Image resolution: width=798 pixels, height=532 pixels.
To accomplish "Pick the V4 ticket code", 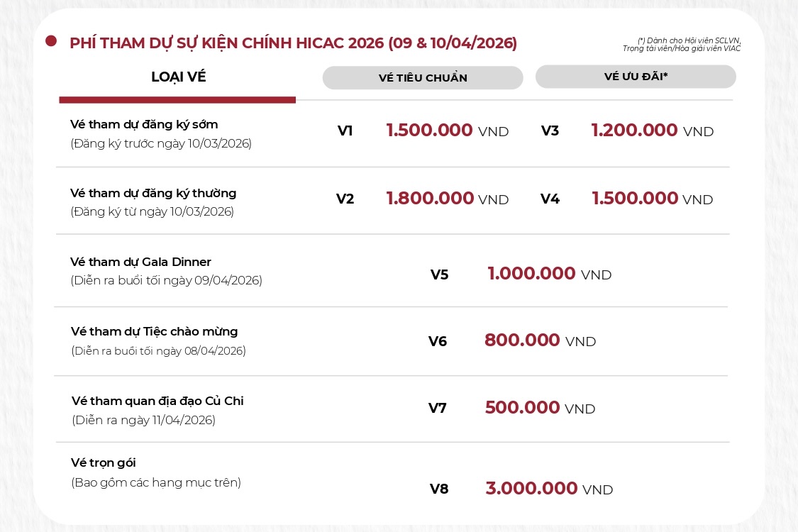I will [550, 199].
